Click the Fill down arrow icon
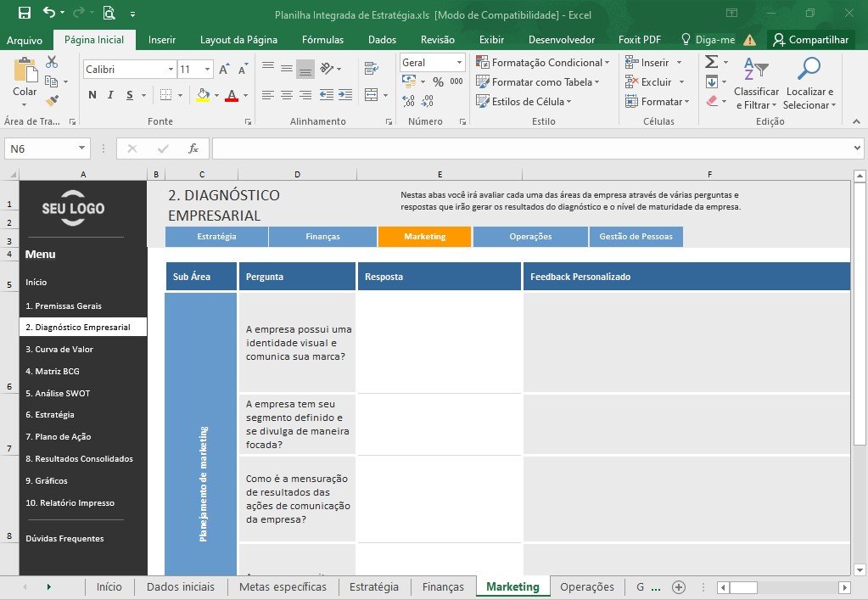Viewport: 868px width, 600px height. [712, 82]
